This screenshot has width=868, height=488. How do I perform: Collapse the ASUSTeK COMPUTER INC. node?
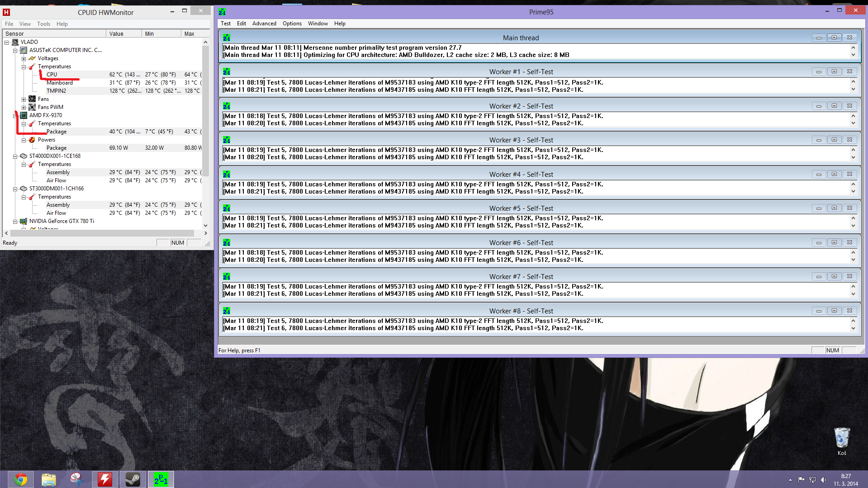[x=15, y=51]
